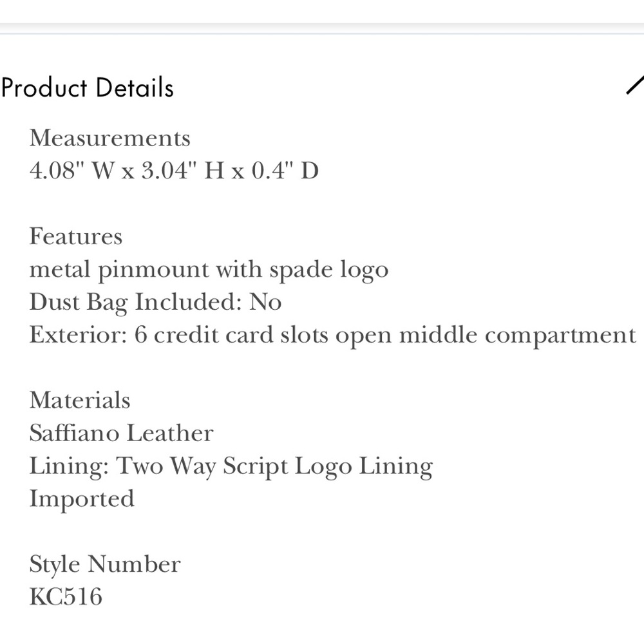Click the Two Way Script Logo Lining line
Image resolution: width=644 pixels, height=644 pixels.
point(231,467)
